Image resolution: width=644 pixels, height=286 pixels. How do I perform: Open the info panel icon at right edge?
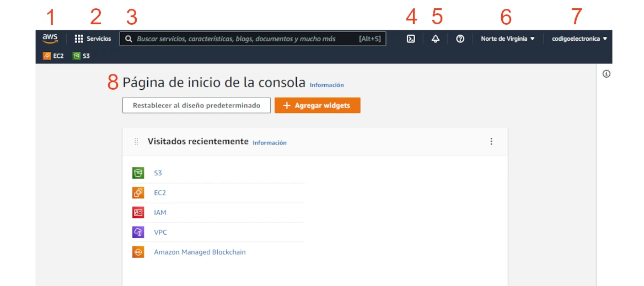607,74
